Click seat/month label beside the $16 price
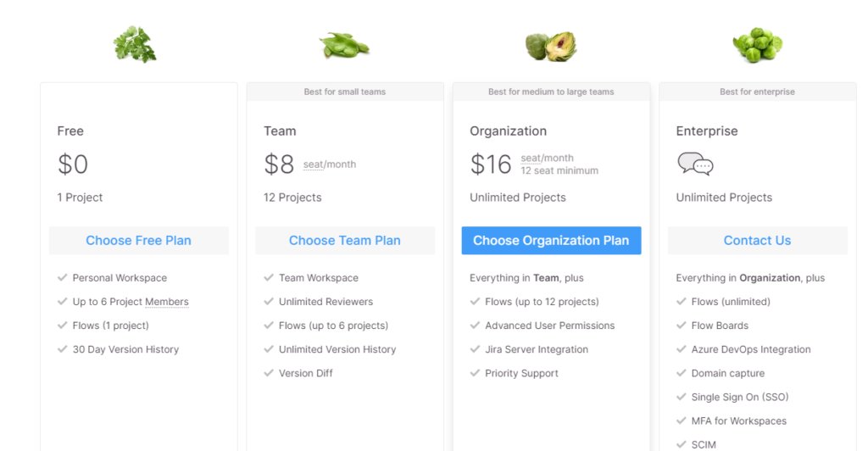Screen dimensions: 868x451 (x=547, y=158)
